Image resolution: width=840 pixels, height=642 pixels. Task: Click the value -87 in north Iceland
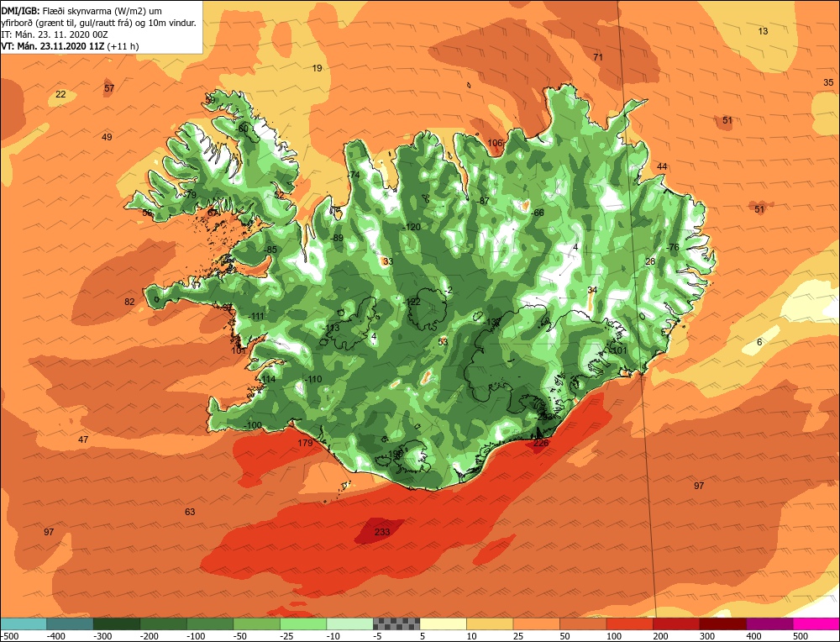[x=482, y=201]
